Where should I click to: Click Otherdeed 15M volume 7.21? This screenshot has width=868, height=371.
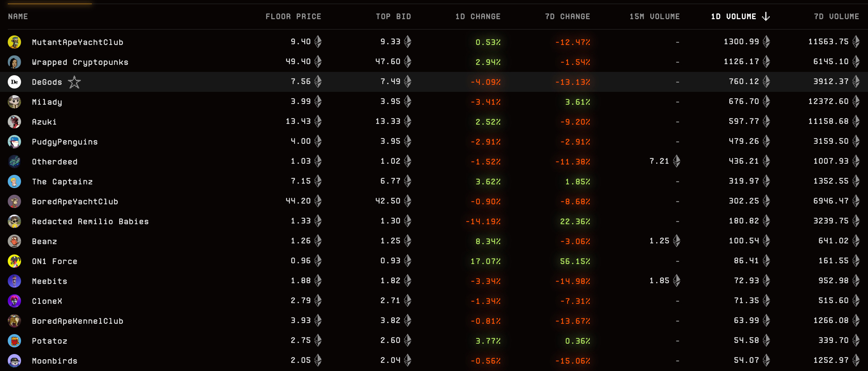(x=659, y=161)
